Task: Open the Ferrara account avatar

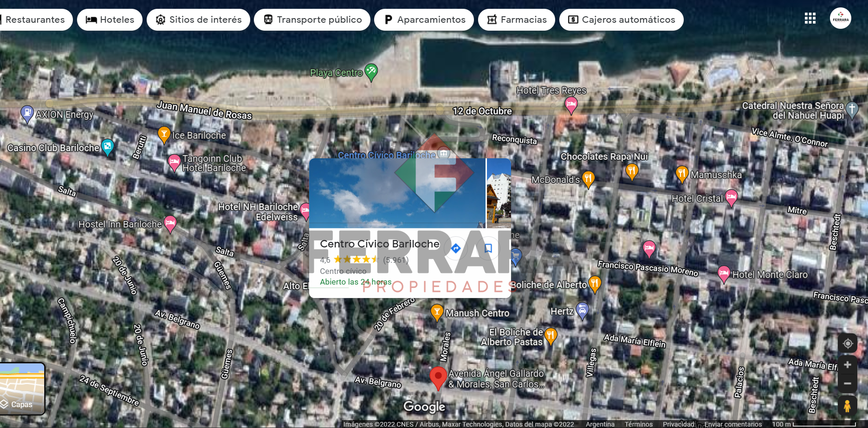Action: coord(841,19)
